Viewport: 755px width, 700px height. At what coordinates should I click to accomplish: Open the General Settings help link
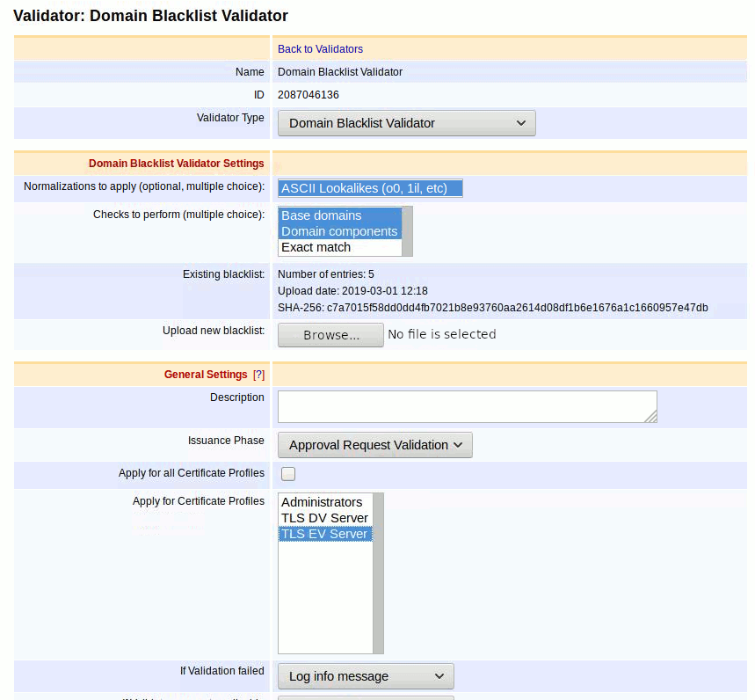tap(258, 374)
